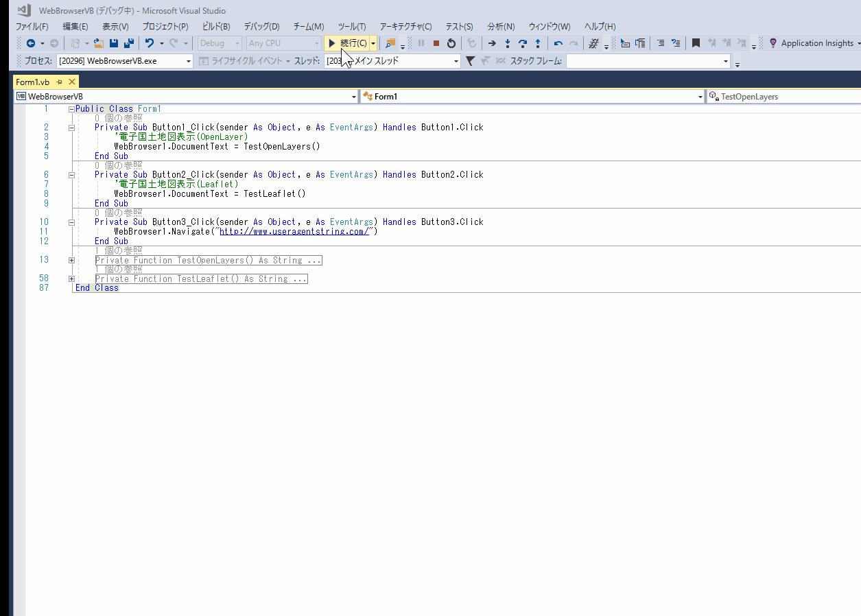
Task: Expand the collapsed TestOpenLayers function
Action: [71, 261]
